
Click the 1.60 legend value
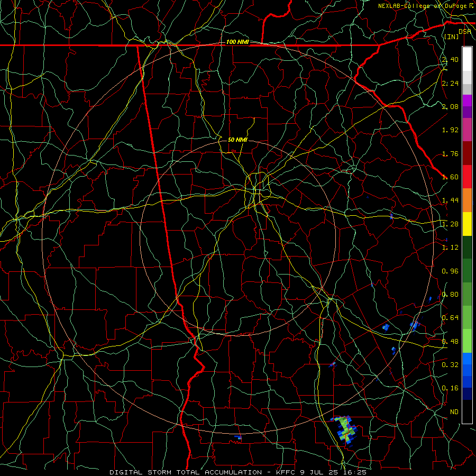click(450, 177)
